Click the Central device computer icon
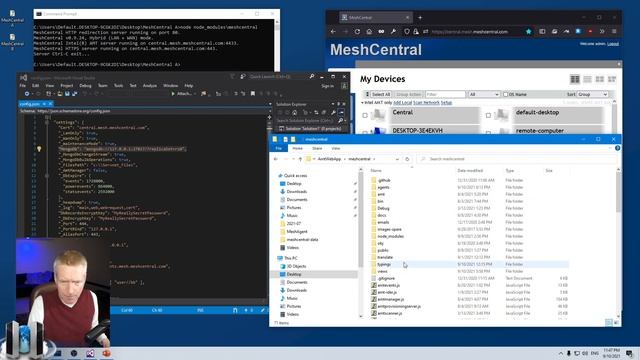Viewport: 640px width, 360px height. 379,115
